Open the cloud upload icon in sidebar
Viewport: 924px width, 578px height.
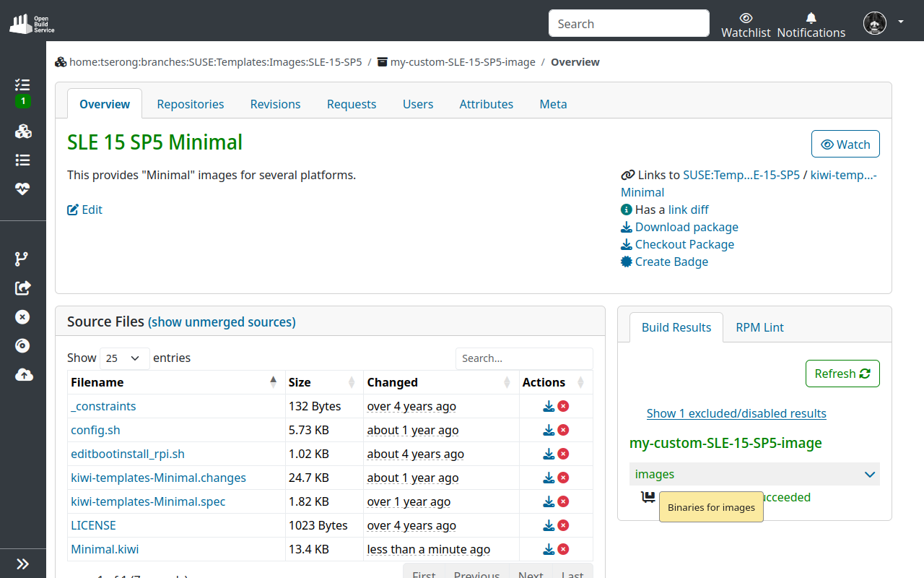pos(22,374)
